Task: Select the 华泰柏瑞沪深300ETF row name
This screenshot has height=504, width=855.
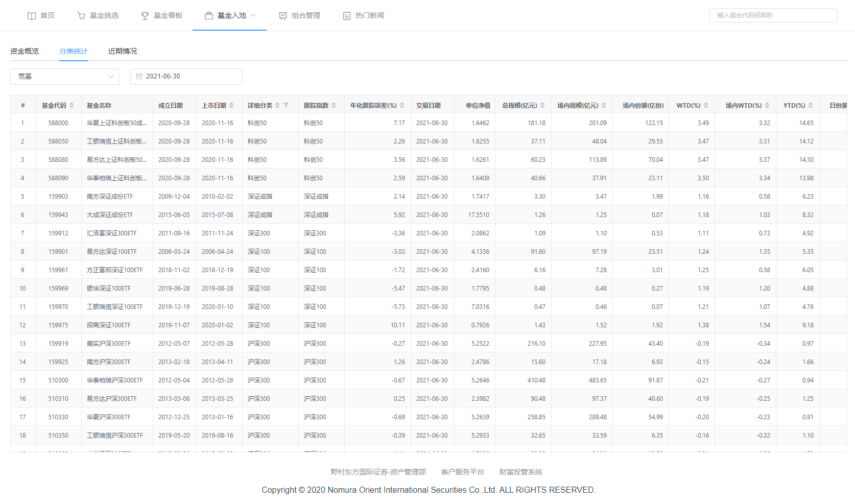Action: 115,380
